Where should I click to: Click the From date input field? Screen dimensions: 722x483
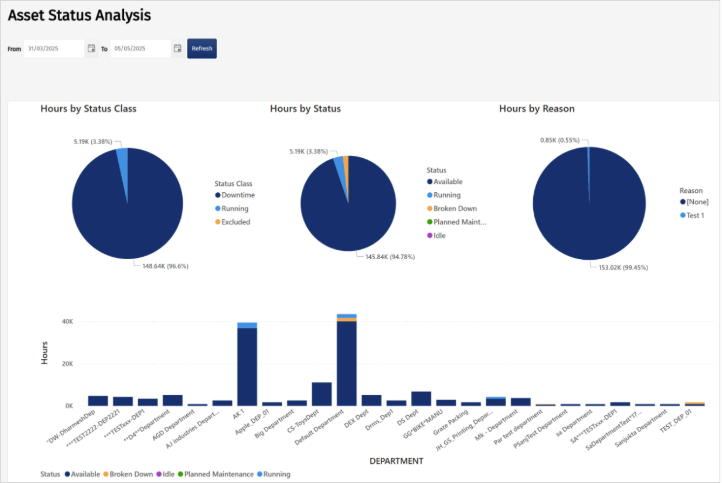point(54,48)
